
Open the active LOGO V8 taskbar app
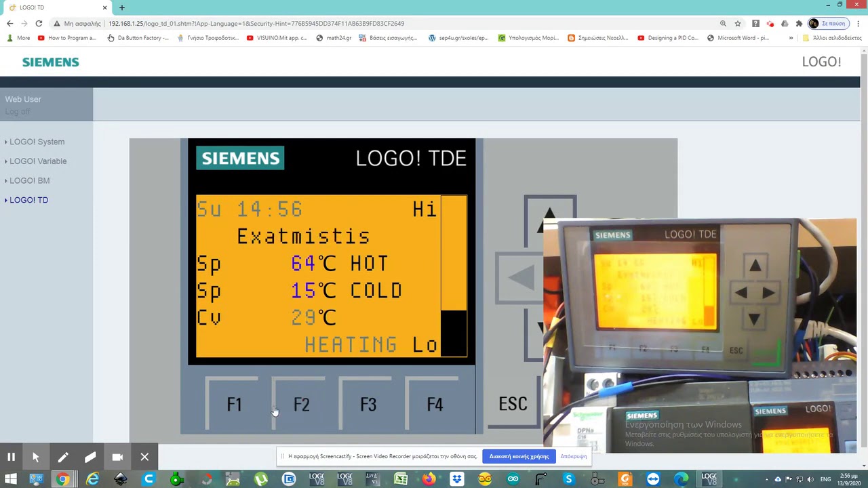(x=709, y=479)
